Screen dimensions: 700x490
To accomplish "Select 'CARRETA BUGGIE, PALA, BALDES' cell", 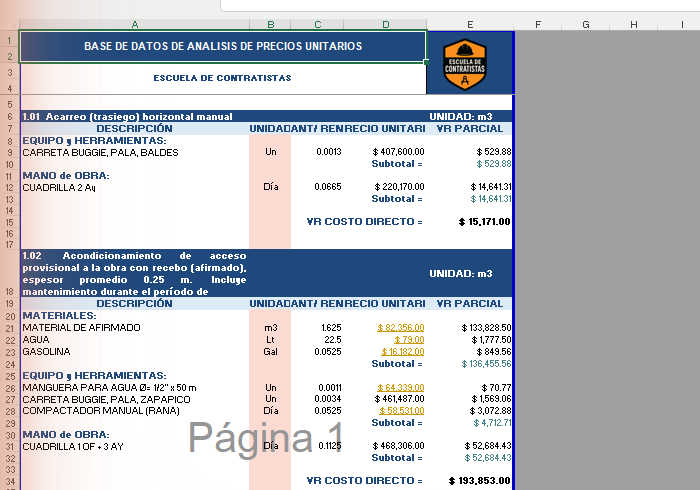I will [x=134, y=153].
